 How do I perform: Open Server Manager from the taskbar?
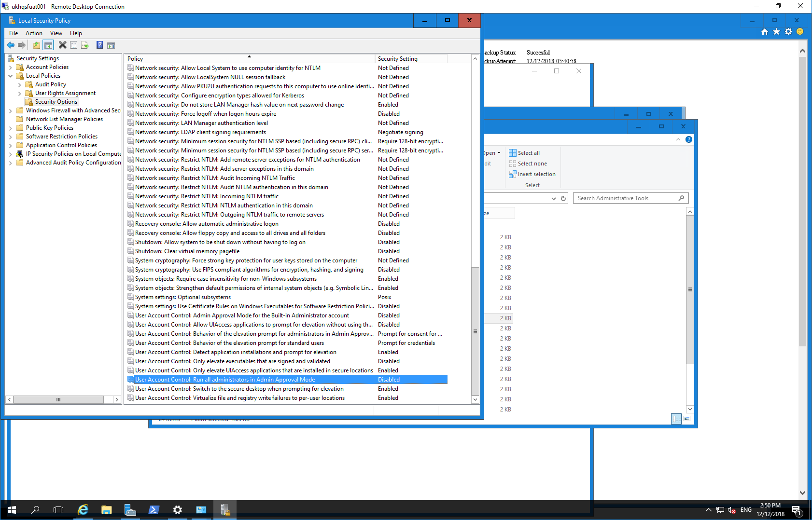coord(130,510)
